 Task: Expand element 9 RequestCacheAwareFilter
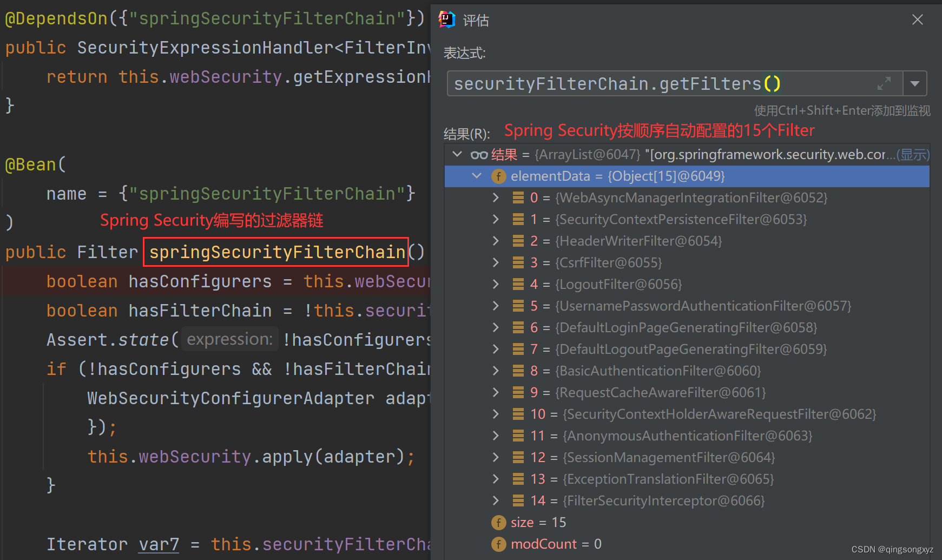(496, 392)
